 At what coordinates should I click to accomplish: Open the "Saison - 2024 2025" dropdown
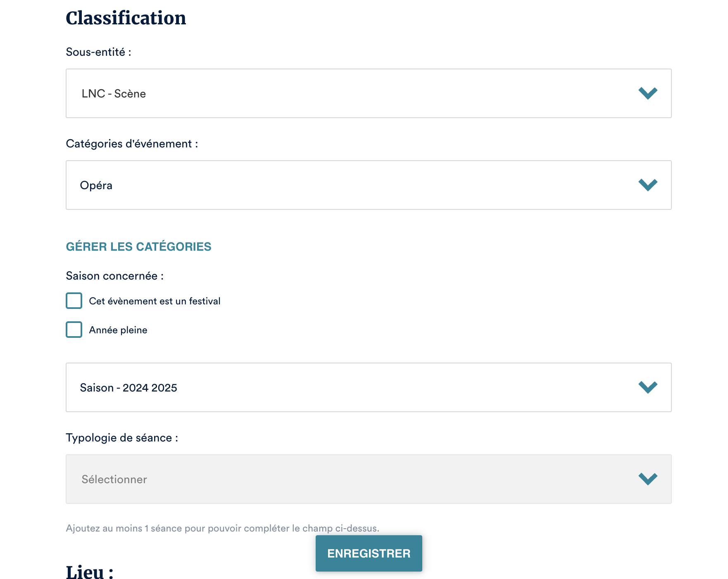351,387
